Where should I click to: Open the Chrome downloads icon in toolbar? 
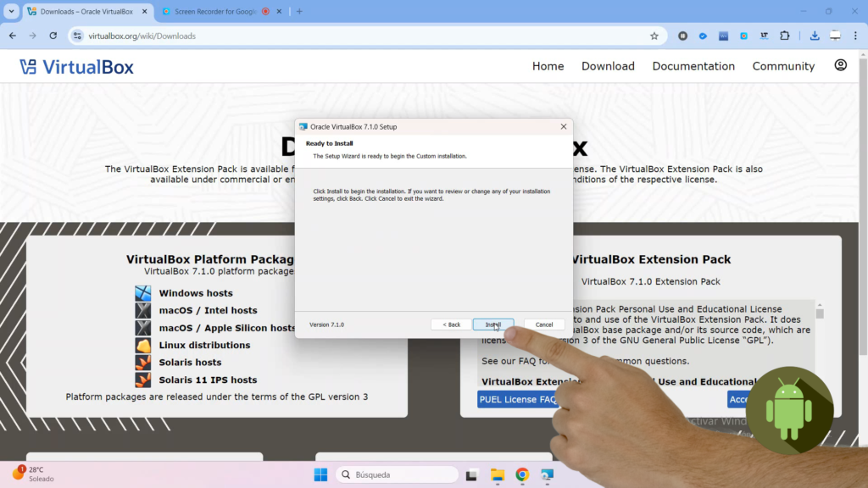tap(814, 36)
